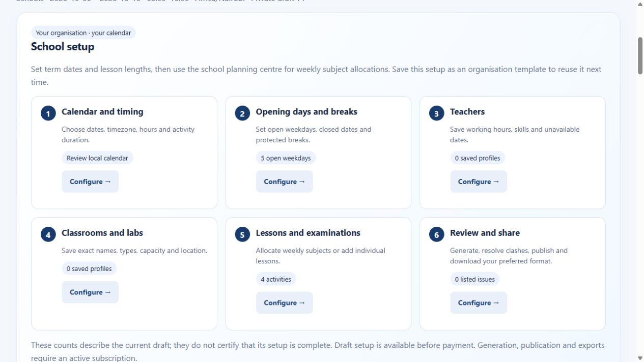Image resolution: width=644 pixels, height=362 pixels.
Task: Click step 3 number badge
Action: coord(436,113)
